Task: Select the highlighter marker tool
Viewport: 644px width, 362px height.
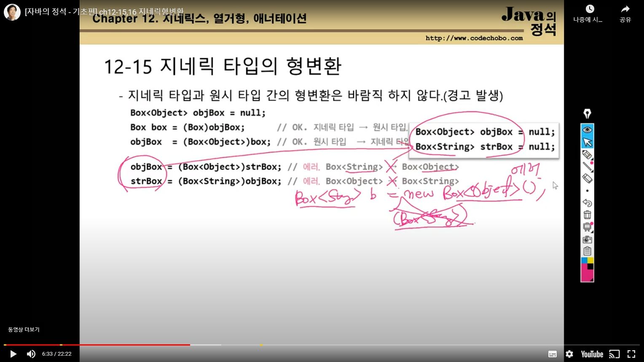Action: coord(587,155)
